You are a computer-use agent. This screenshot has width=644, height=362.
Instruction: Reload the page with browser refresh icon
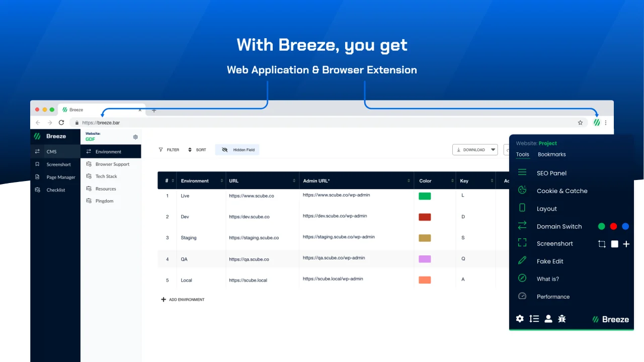[61, 122]
